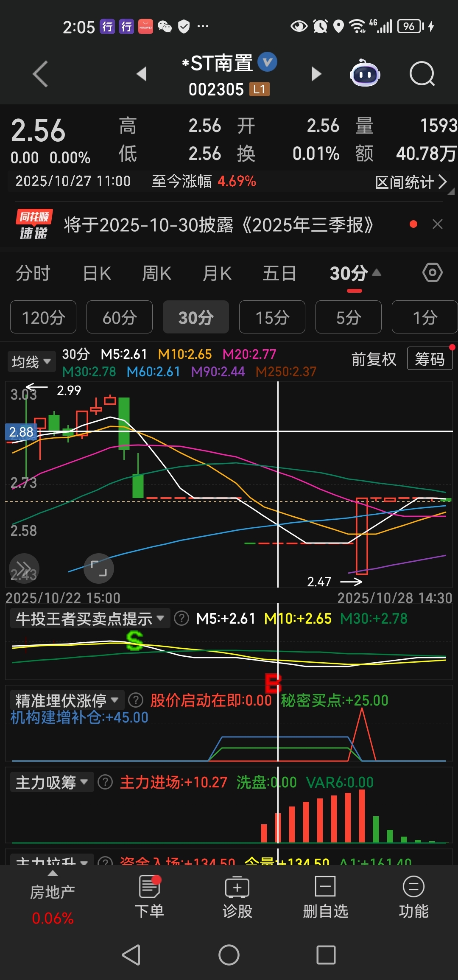Open help for 主力吸筹 indicator

pos(105,782)
